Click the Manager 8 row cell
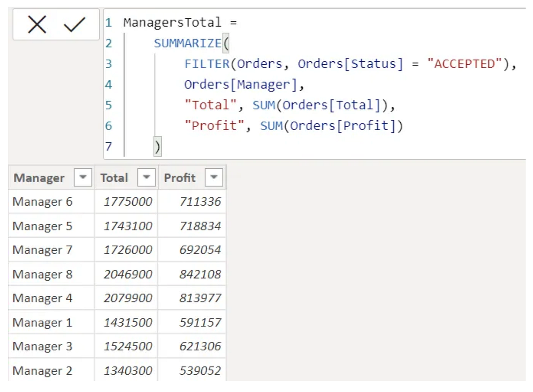Image resolution: width=533 pixels, height=392 pixels. click(x=42, y=274)
